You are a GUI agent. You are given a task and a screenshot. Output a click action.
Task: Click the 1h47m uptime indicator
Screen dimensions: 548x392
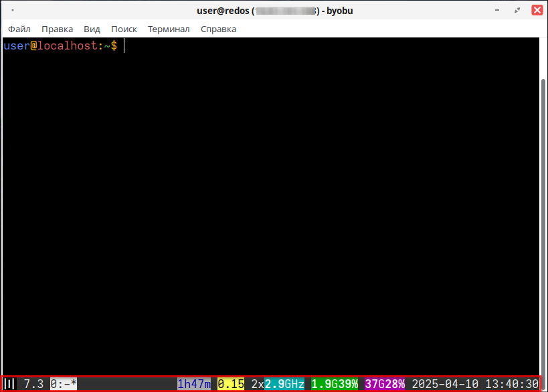click(x=194, y=384)
